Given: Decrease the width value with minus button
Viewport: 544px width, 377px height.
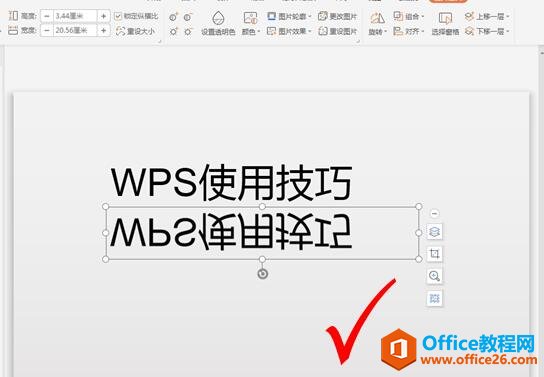Looking at the screenshot, I should coord(46,31).
